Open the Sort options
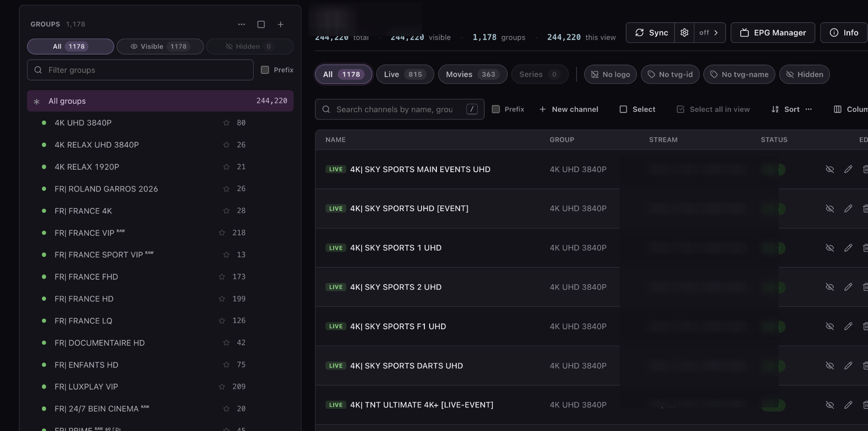Image resolution: width=868 pixels, height=431 pixels. point(786,109)
